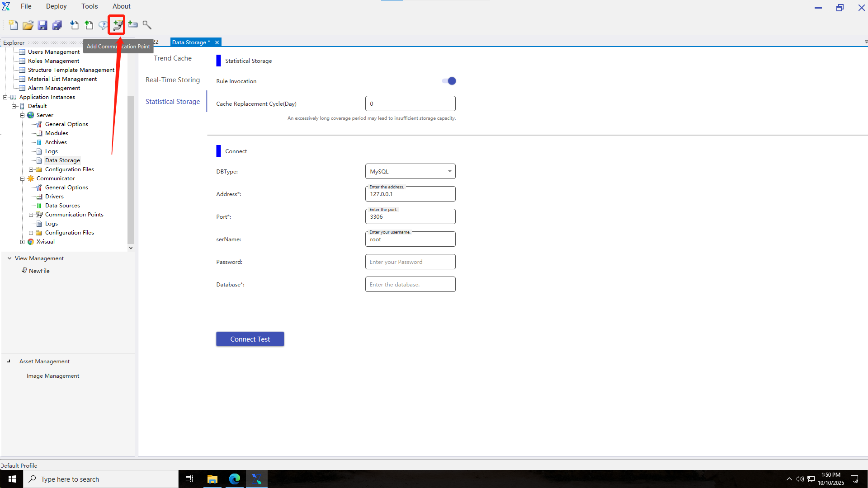Click the Save floppy disk icon
868x488 pixels.
click(x=42, y=25)
